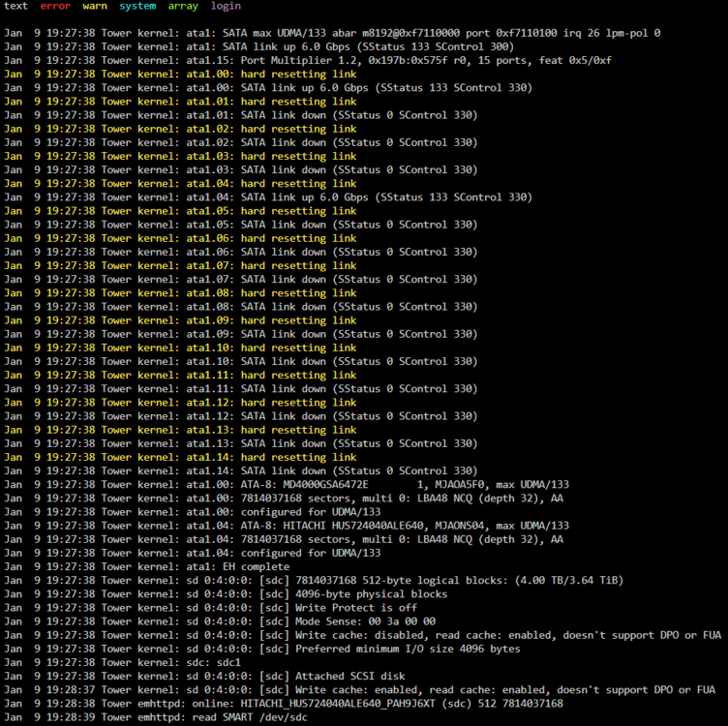728x726 pixels.
Task: Select 'ata1.08: hard resetting link' warning
Action: click(x=180, y=293)
